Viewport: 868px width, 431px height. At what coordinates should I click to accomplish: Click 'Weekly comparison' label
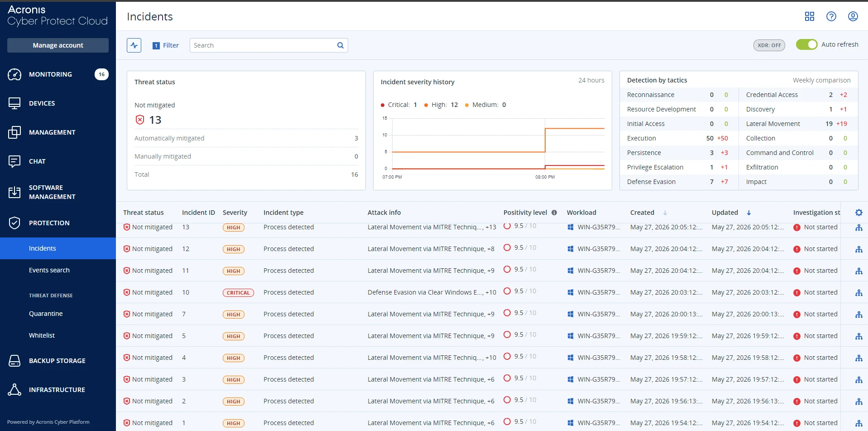[x=821, y=80]
